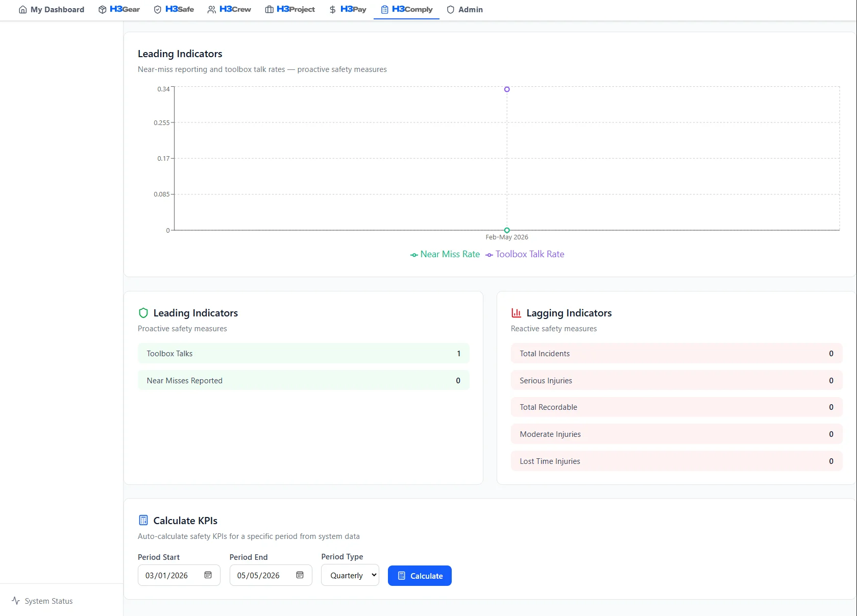
Task: Toggle Near Miss Rate legend entry
Action: point(445,254)
